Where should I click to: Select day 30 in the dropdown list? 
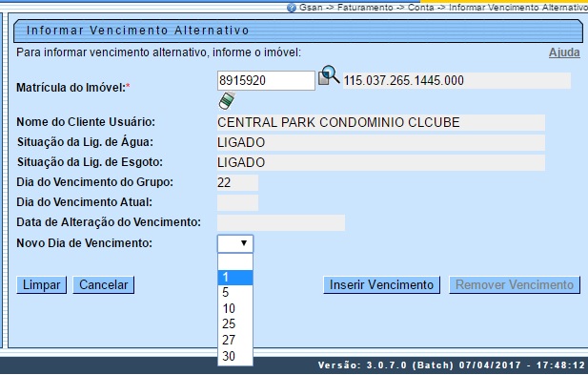(x=235, y=356)
